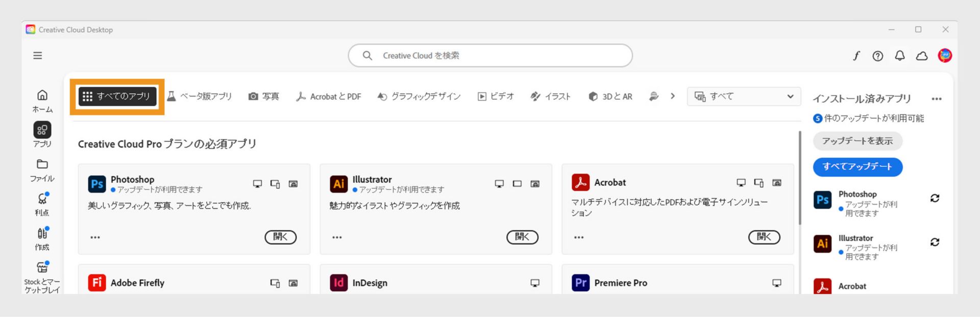Click the desktop platform icon on Acrobat card
Image resolution: width=980 pixels, height=317 pixels.
741,183
